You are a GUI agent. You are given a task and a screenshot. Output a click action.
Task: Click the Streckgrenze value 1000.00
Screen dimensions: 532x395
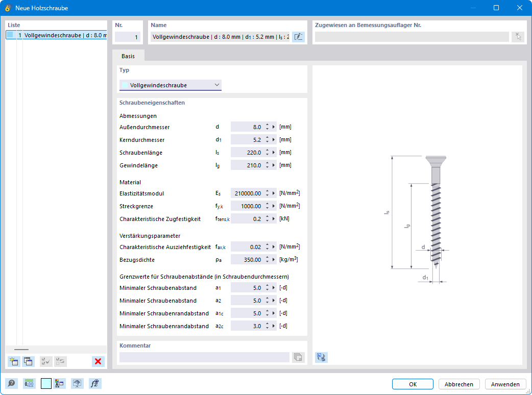247,206
